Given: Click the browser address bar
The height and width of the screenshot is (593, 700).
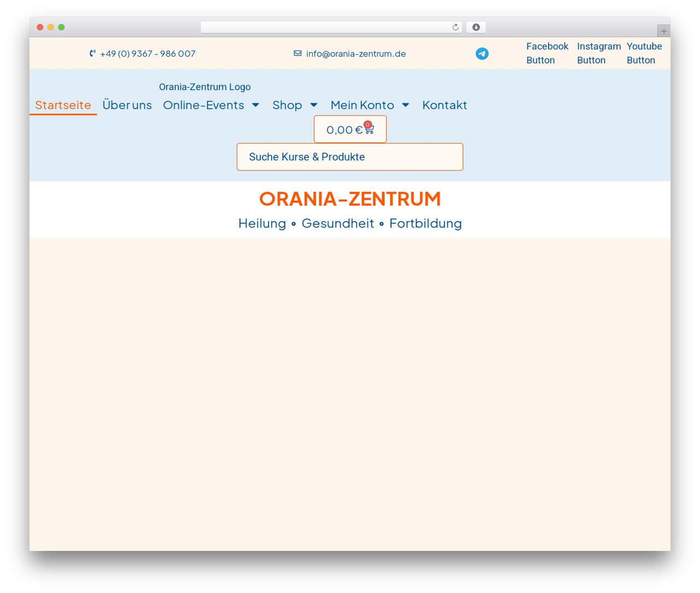Looking at the screenshot, I should click(331, 27).
